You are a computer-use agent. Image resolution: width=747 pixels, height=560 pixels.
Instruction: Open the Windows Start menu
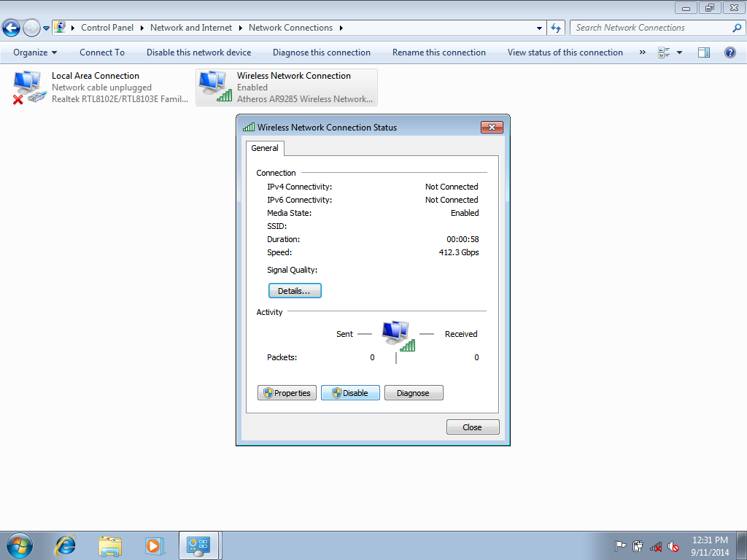point(20,545)
